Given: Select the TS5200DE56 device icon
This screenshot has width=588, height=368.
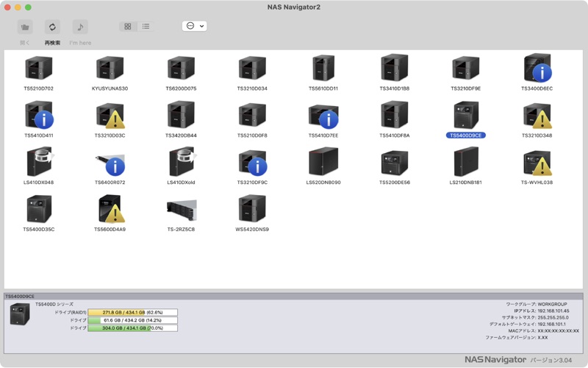Looking at the screenshot, I should tap(395, 163).
